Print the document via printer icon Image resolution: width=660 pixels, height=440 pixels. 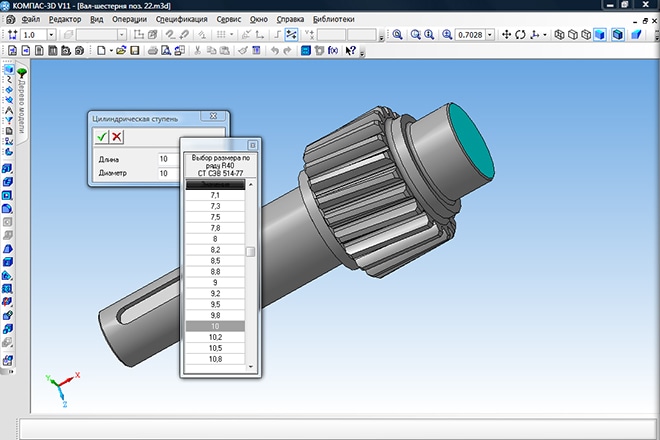pos(152,51)
